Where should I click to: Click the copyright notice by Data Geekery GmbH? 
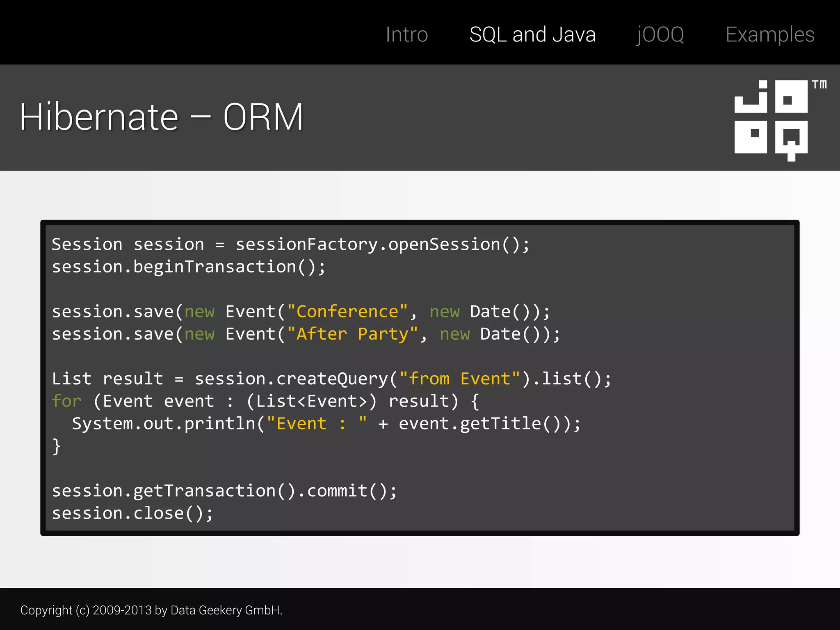151,610
